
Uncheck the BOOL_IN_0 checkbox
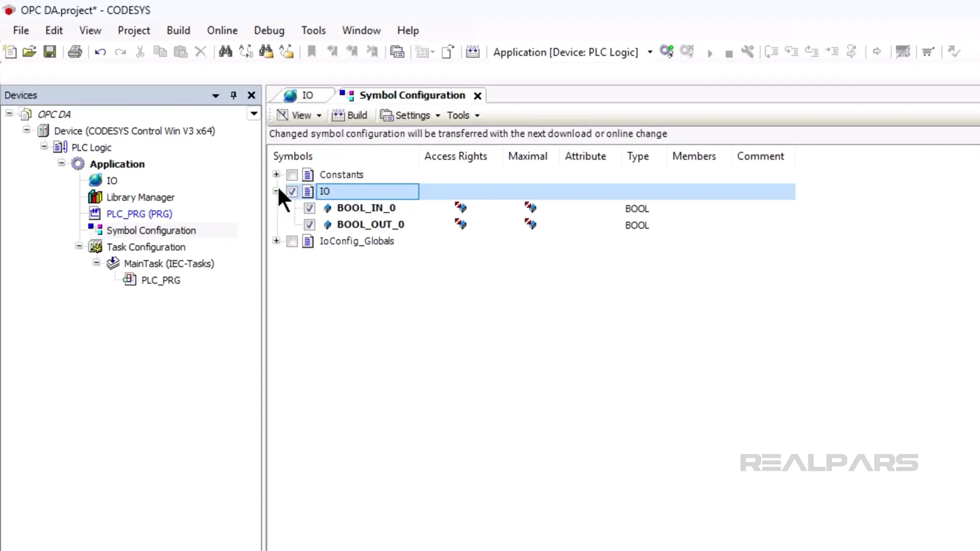(309, 208)
